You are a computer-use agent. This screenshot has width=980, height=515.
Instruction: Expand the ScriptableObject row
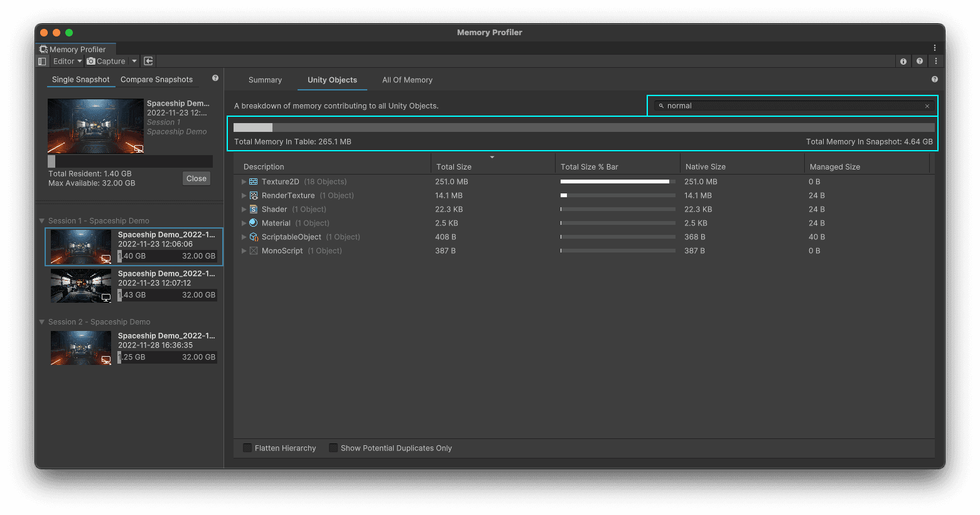click(x=244, y=237)
